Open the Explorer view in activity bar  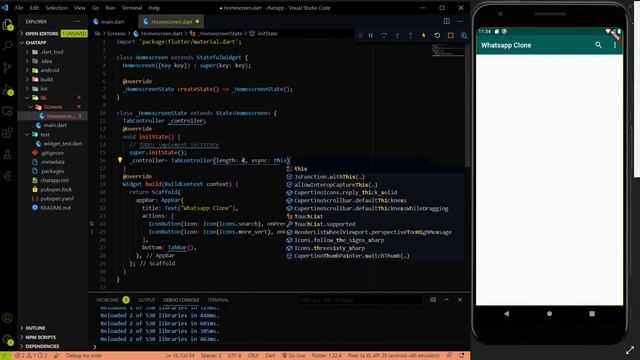pyautogui.click(x=7, y=25)
